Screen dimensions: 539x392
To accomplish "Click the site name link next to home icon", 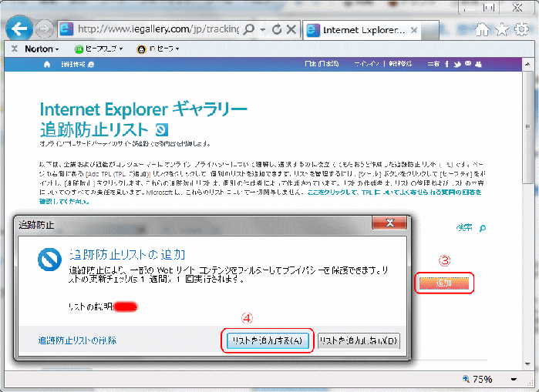I will coord(77,64).
